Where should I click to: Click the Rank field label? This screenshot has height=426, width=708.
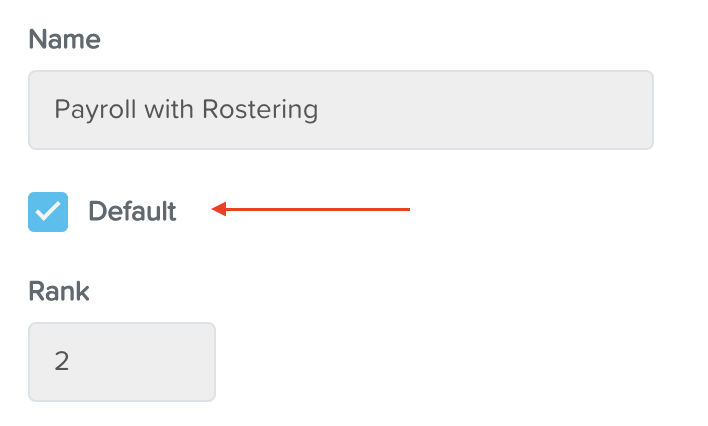pos(59,291)
